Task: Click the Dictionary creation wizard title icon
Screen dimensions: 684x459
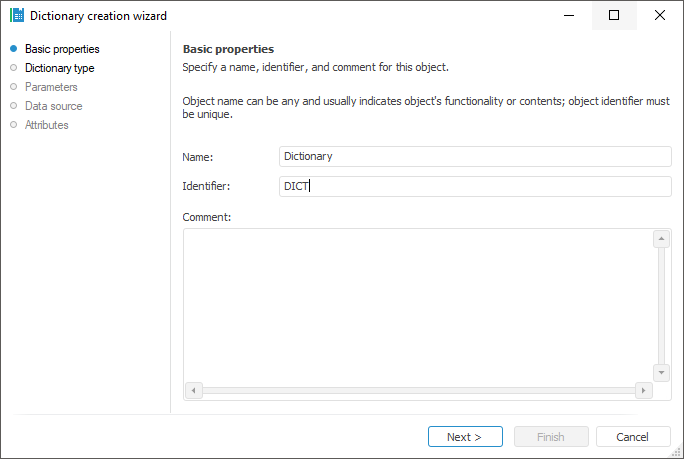Action: 17,16
